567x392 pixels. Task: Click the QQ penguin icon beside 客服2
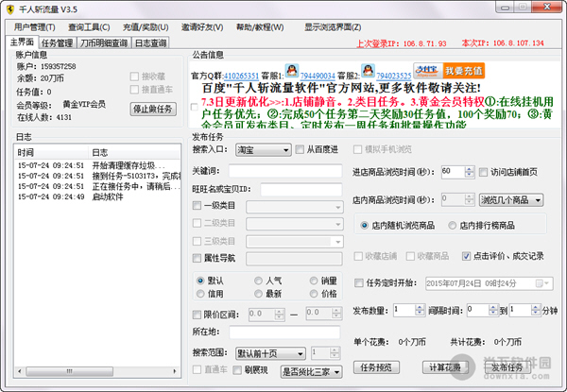click(368, 71)
